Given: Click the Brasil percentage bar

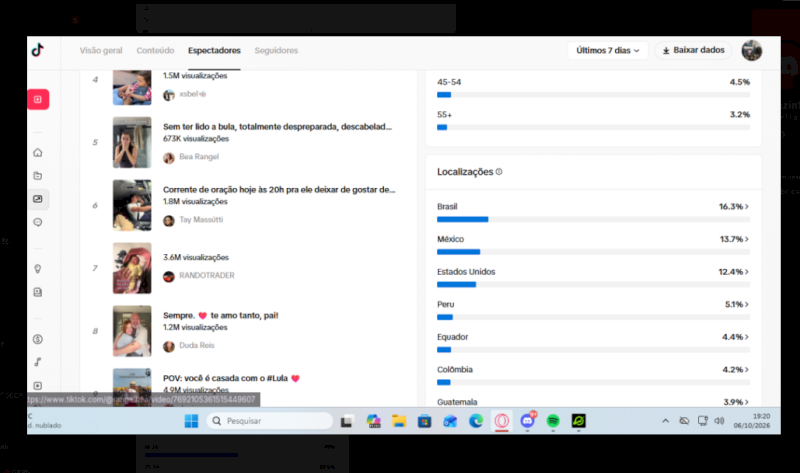Looking at the screenshot, I should 593,219.
